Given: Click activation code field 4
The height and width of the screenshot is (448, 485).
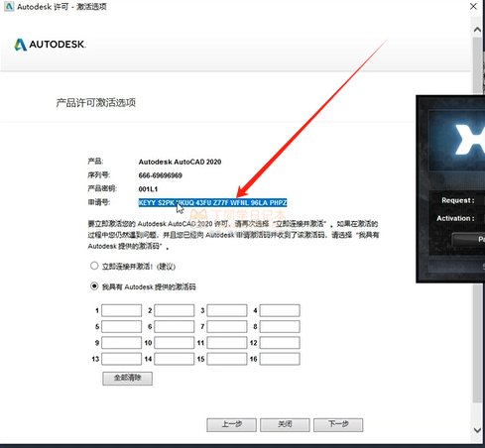Looking at the screenshot, I should pos(280,310).
